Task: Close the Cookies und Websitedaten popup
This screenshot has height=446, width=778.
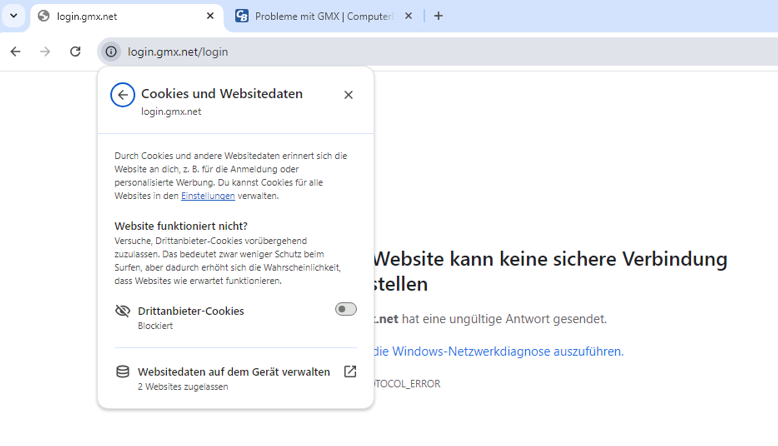Action: point(348,95)
